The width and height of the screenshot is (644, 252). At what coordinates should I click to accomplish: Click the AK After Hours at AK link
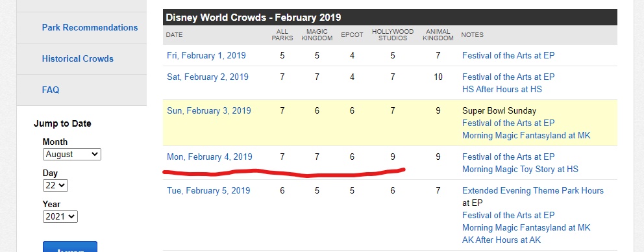501,240
